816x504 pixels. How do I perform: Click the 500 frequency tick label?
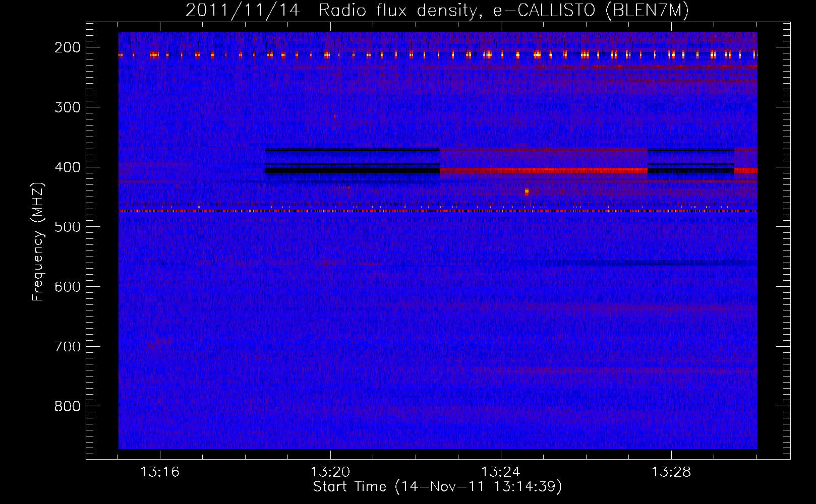[x=67, y=227]
